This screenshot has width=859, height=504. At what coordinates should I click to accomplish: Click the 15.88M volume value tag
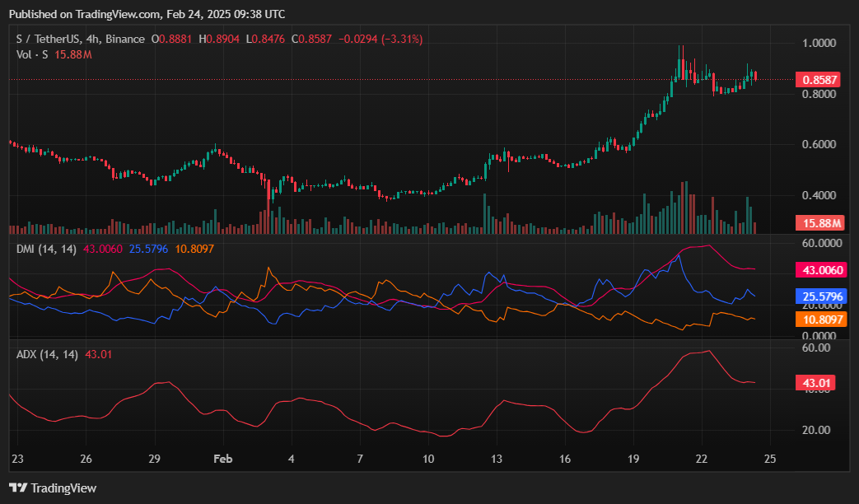pyautogui.click(x=819, y=222)
